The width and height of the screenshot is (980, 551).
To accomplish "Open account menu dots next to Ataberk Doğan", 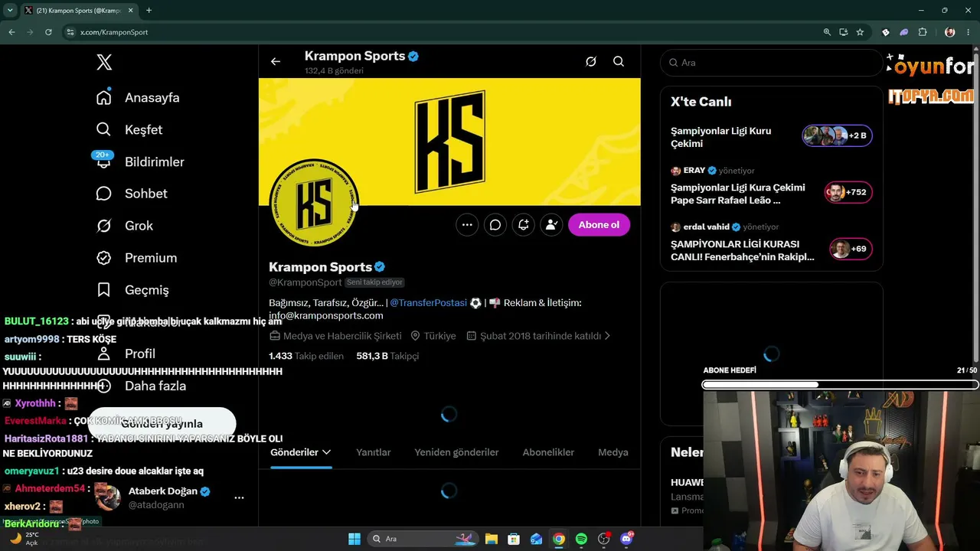I will click(239, 497).
